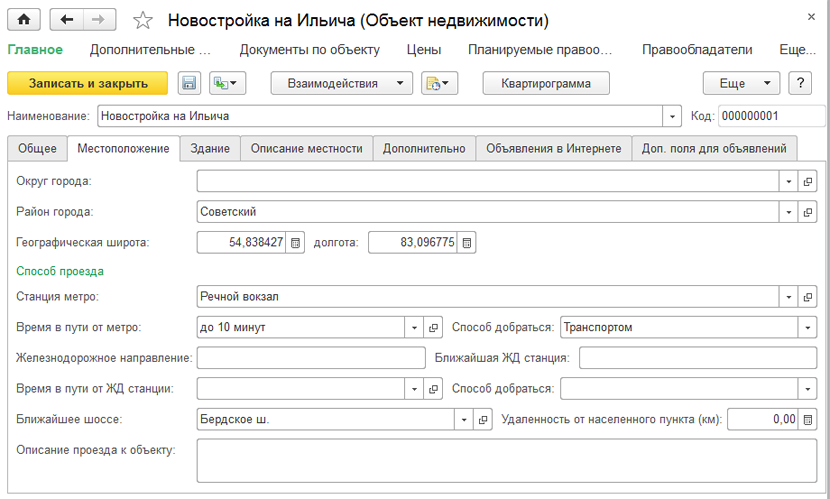
Task: Click the save diskette icon
Action: coord(189,84)
